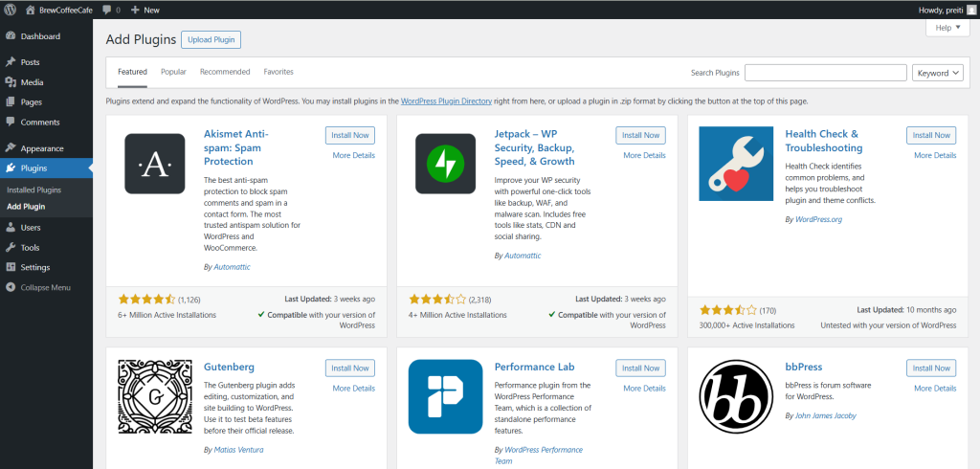Screen dimensions: 980x469
Task: Open More Details for Jetpack
Action: tap(644, 155)
